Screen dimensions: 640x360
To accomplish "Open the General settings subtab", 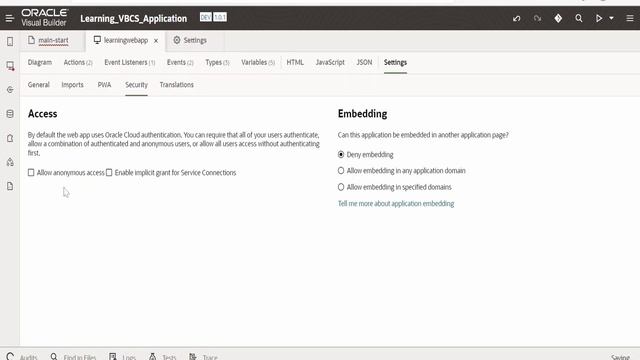I will [x=38, y=85].
